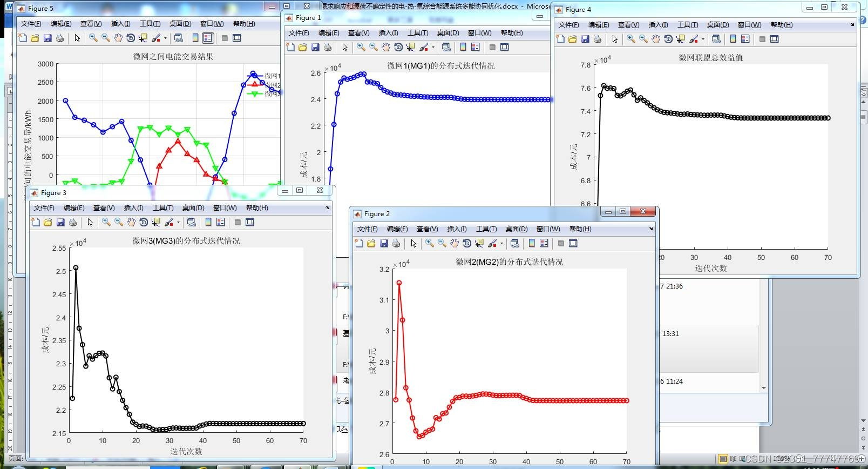The width and height of the screenshot is (868, 469).
Task: Select Zoom Out tool in Figure 5
Action: 106,38
